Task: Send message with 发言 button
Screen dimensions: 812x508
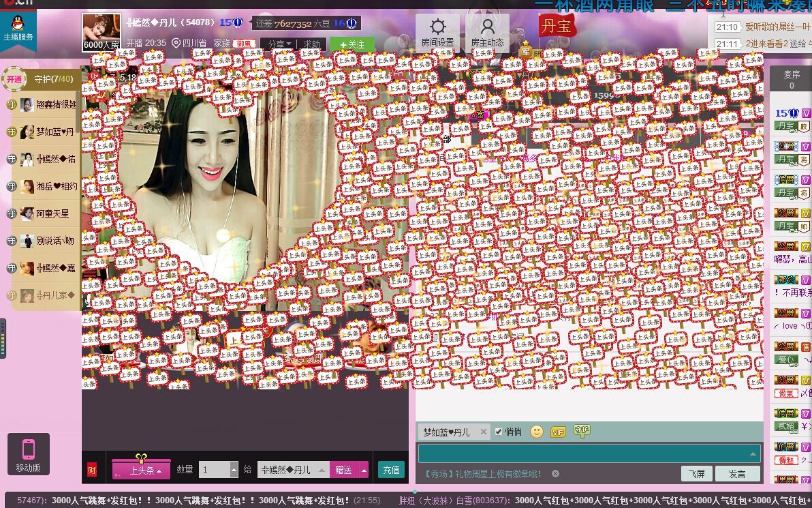Action: [737, 474]
